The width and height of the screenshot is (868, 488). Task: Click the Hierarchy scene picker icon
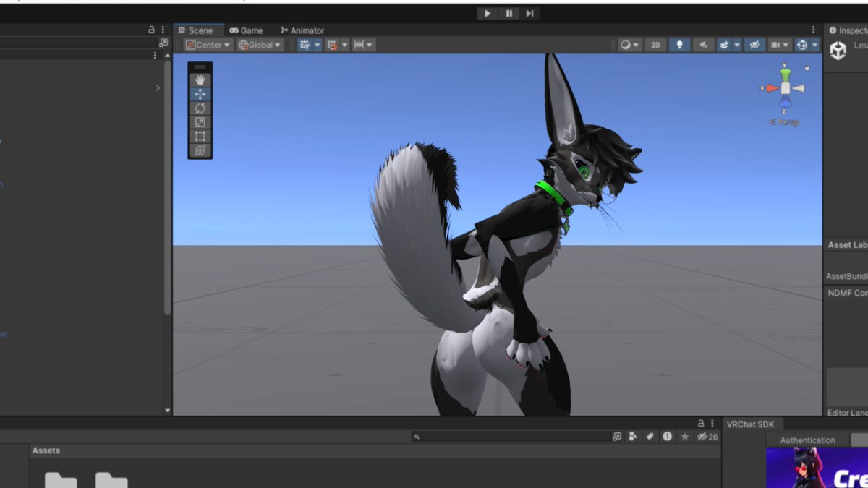tap(163, 43)
